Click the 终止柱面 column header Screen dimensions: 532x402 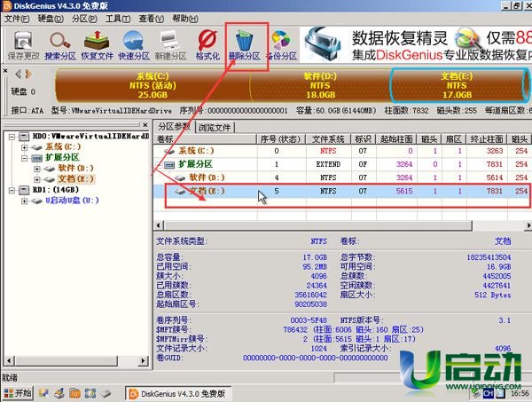coord(487,138)
